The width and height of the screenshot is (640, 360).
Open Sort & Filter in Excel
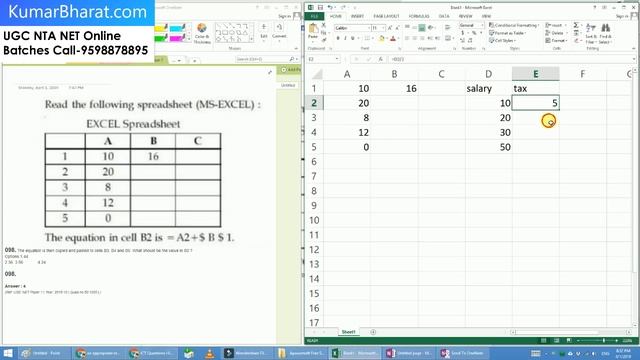[x=591, y=33]
